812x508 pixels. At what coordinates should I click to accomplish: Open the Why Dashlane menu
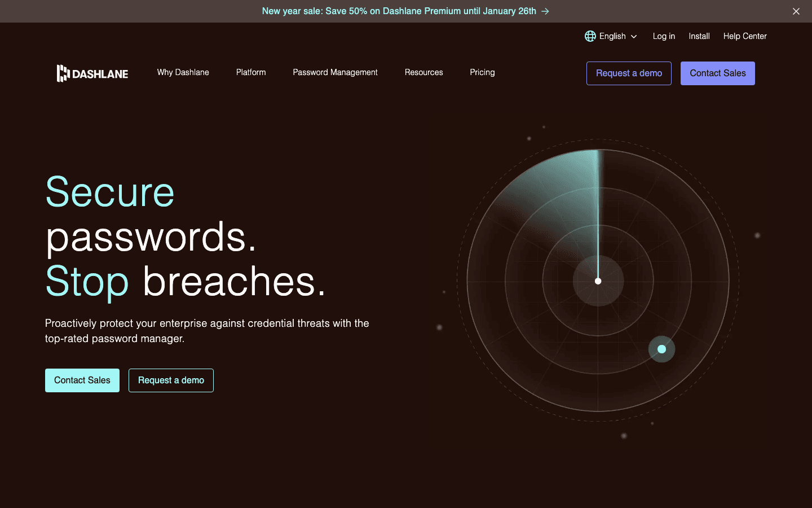(183, 72)
